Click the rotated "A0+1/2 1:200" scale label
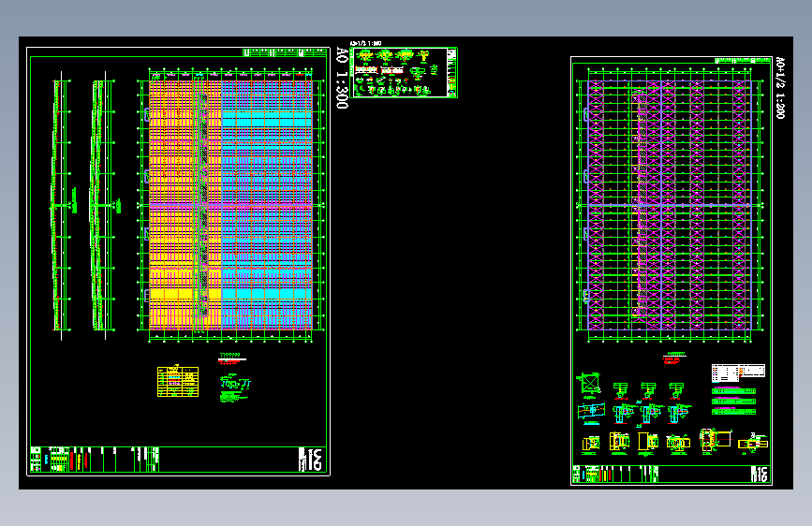This screenshot has width=812, height=526. pos(780,88)
